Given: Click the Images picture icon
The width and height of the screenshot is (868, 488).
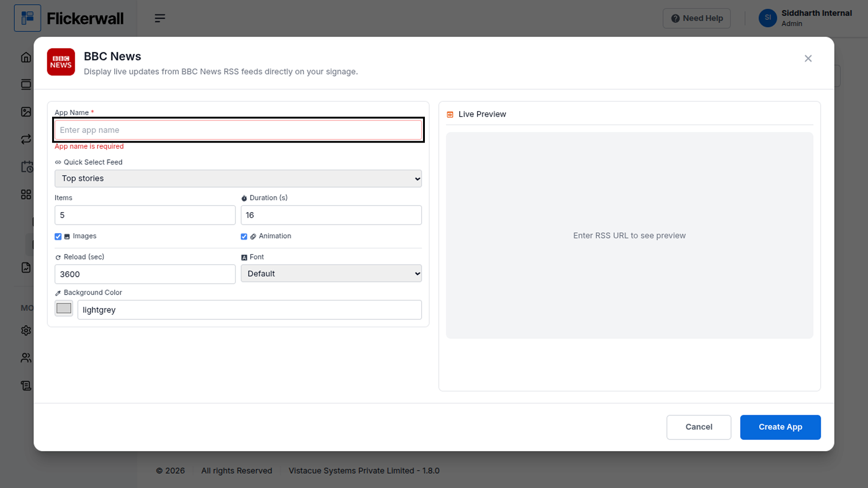Looking at the screenshot, I should pos(67,237).
